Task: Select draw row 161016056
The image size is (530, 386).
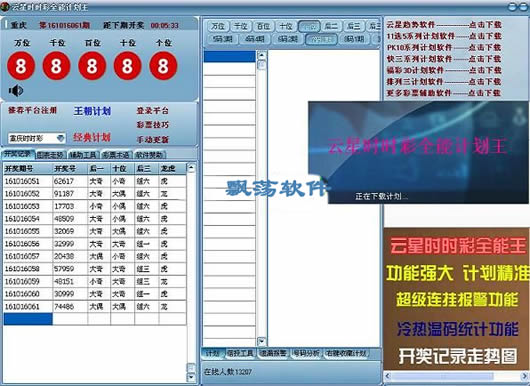Action: 95,244
